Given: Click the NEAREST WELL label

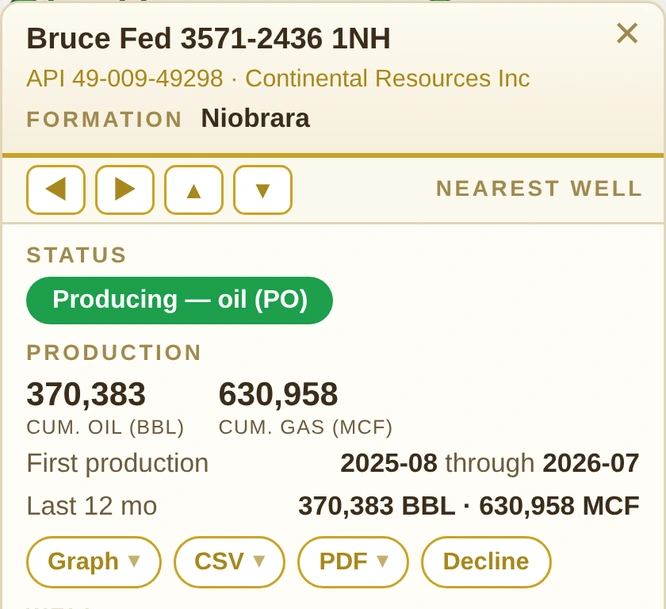Looking at the screenshot, I should click(x=539, y=189).
